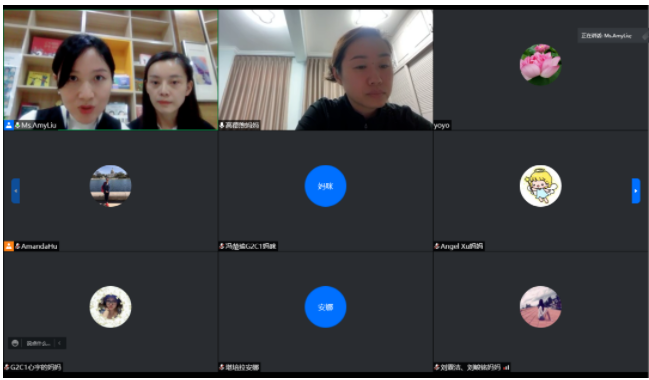The height and width of the screenshot is (380, 649).
Task: Select the Angel Xu cartoon angel avatar
Action: click(x=541, y=186)
